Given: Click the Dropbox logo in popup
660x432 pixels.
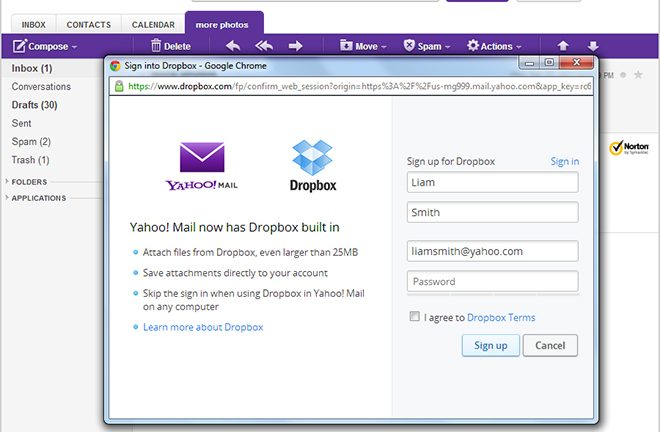Looking at the screenshot, I should [x=313, y=166].
